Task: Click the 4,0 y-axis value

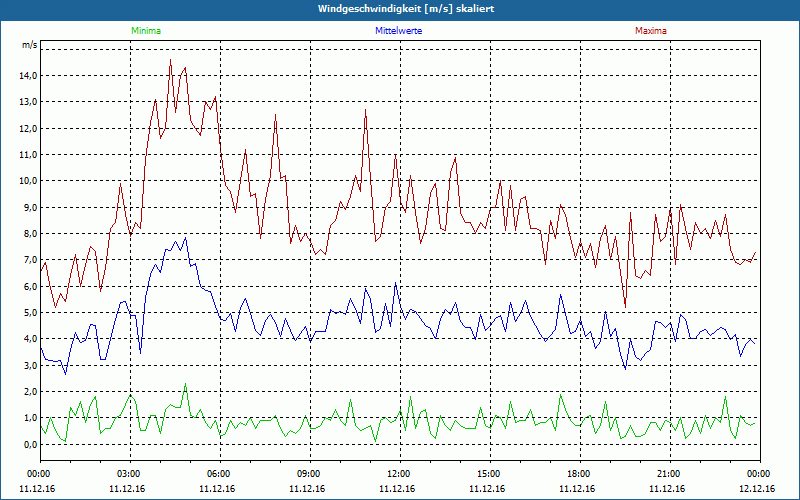Action: [30, 339]
